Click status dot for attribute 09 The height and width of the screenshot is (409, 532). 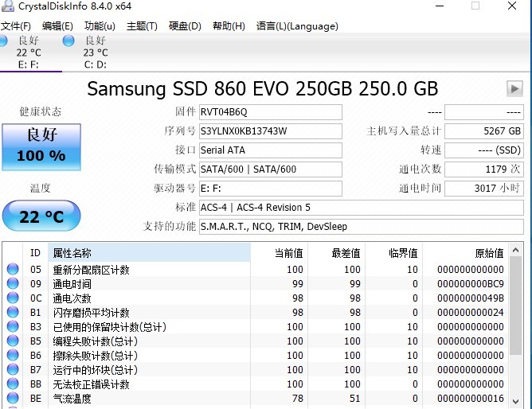click(13, 283)
